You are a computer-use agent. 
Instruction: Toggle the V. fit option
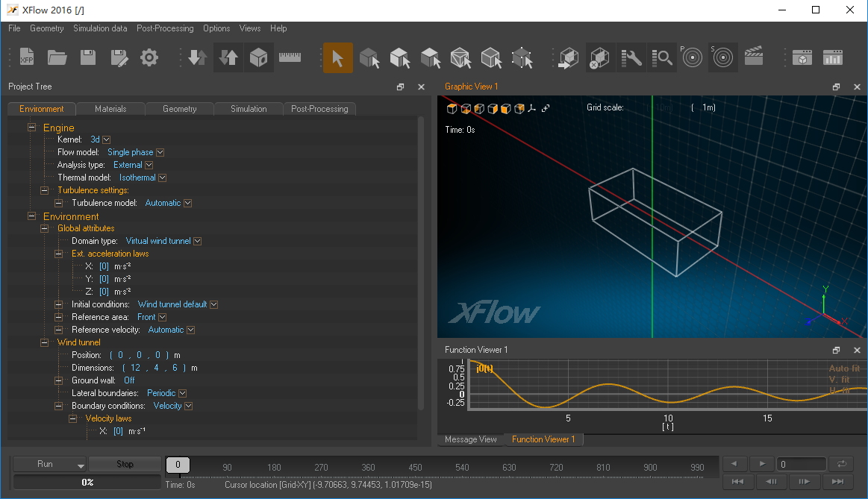pos(840,378)
